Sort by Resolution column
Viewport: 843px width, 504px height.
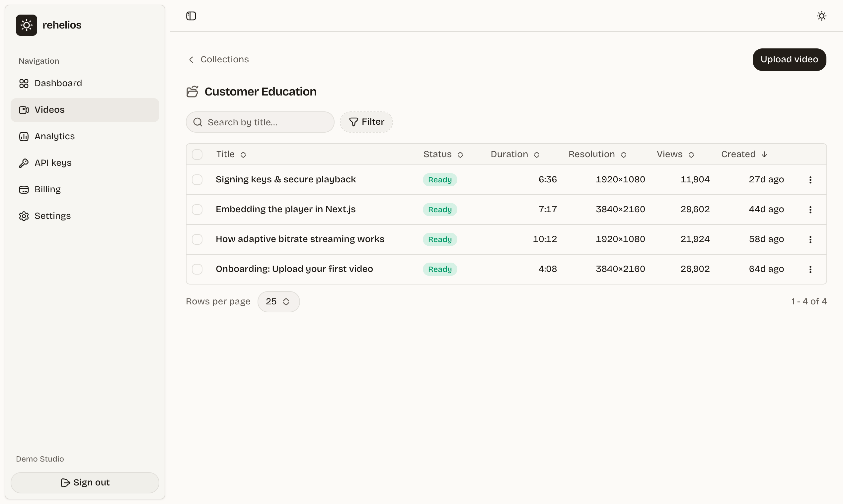(597, 155)
